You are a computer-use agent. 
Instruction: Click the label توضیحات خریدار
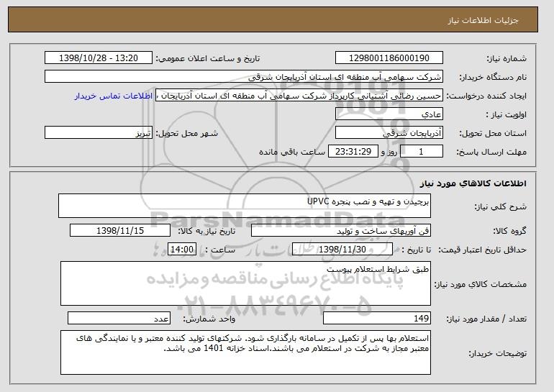click(497, 353)
